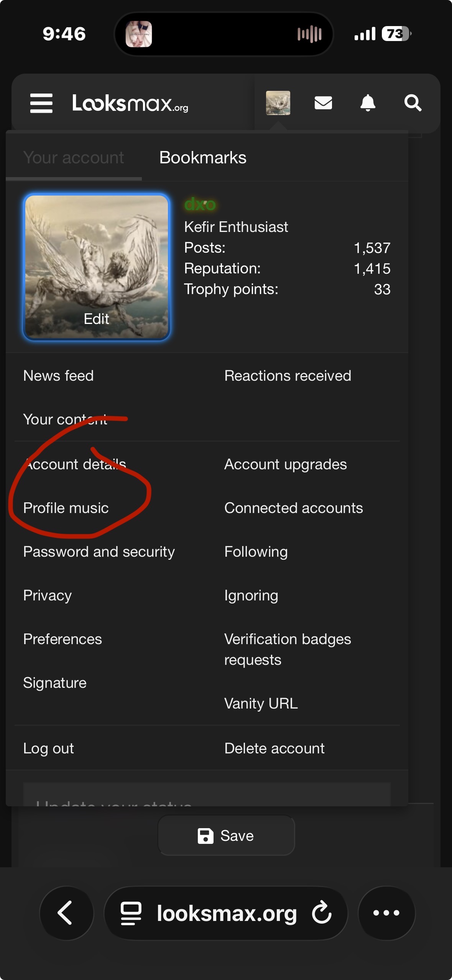This screenshot has height=980, width=452.
Task: Tap the page settings icon in address bar
Action: pos(131,913)
